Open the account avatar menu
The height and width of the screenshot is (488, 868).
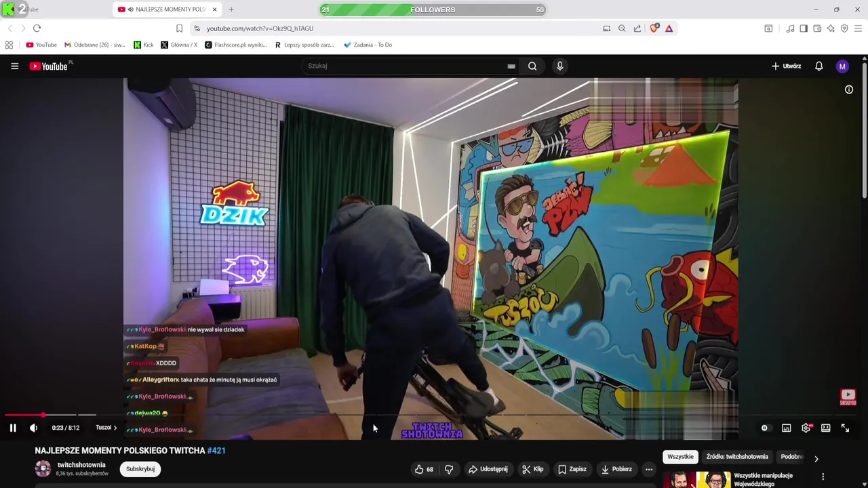pyautogui.click(x=842, y=66)
